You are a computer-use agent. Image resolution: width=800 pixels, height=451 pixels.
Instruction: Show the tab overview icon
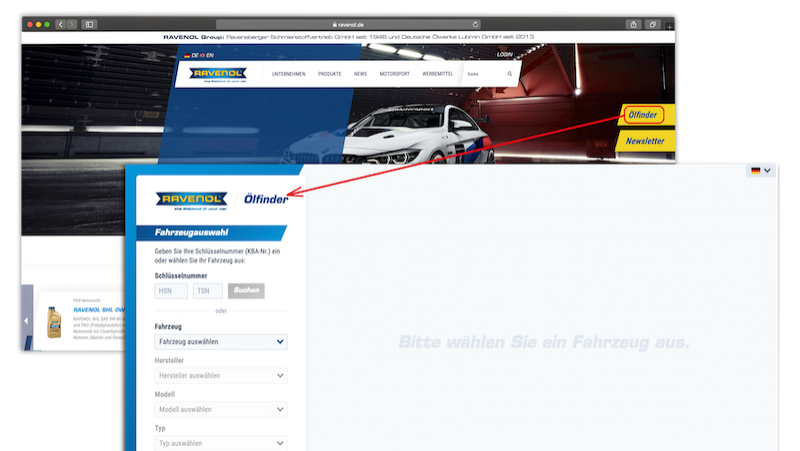pyautogui.click(x=652, y=24)
